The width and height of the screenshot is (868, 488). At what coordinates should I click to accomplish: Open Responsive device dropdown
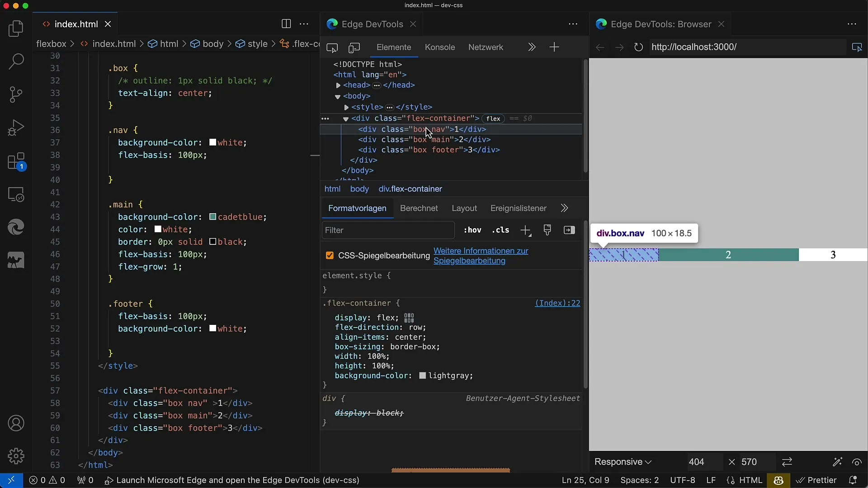[623, 462]
